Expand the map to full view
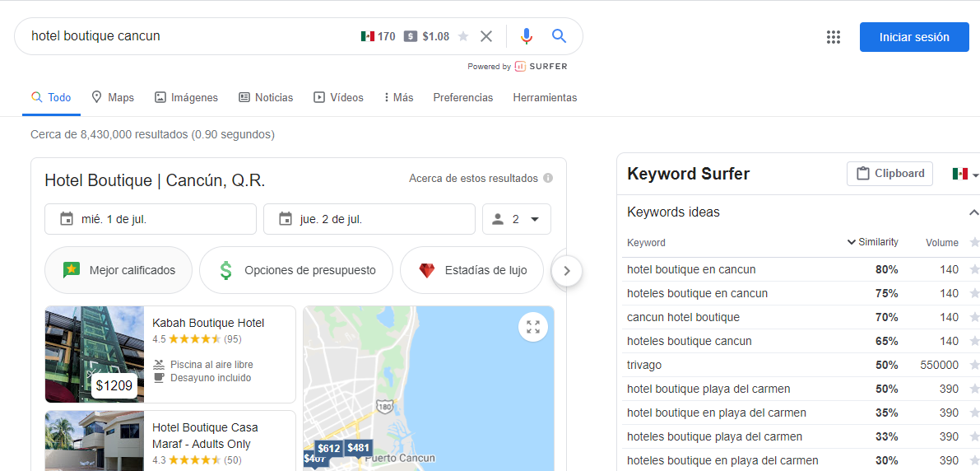Viewport: 980px width, 471px height. coord(533,327)
